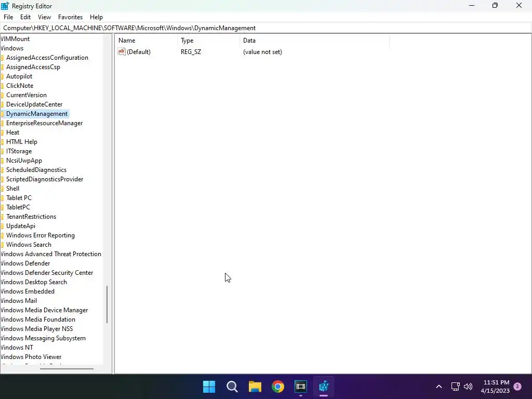The image size is (532, 399).
Task: Open the clock and date flyout
Action: click(x=495, y=387)
